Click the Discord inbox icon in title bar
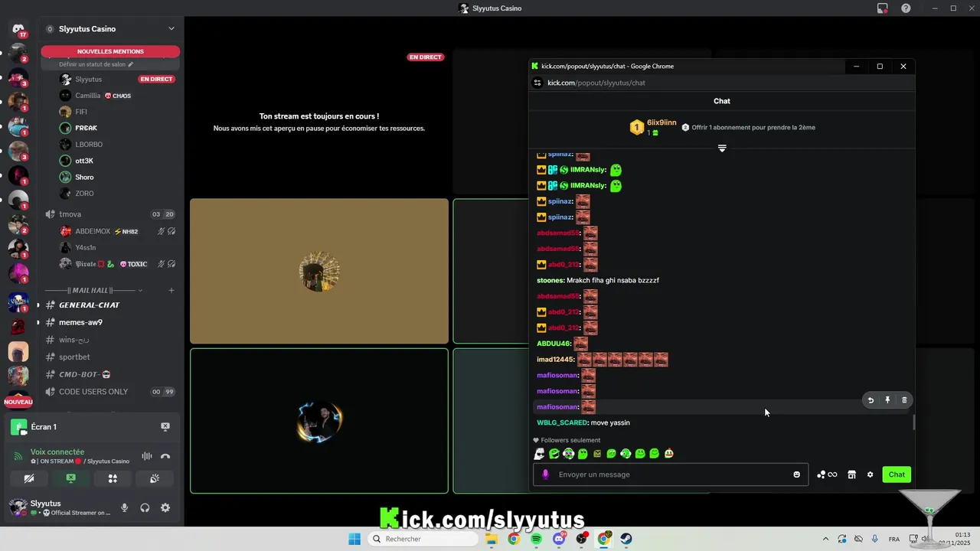Image resolution: width=980 pixels, height=551 pixels. (x=882, y=8)
